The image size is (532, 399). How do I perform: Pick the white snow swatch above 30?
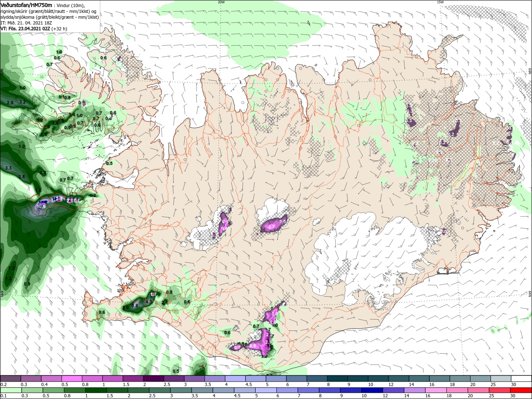tap(522, 379)
